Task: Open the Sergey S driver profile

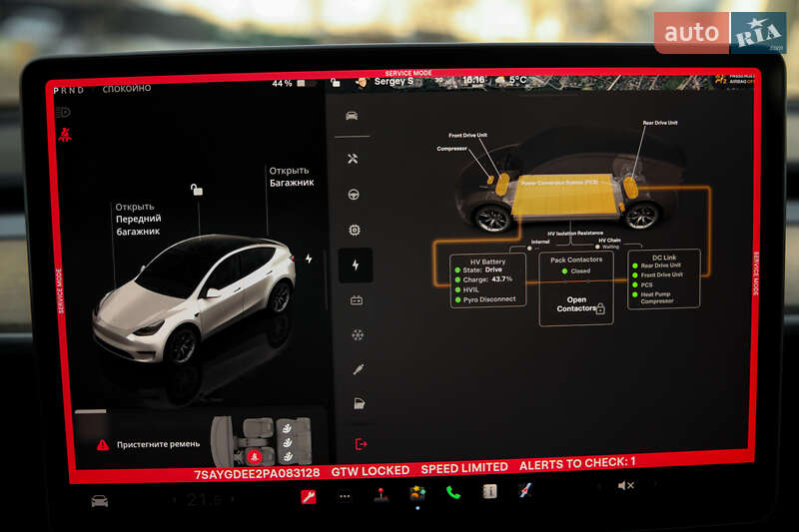Action: click(x=394, y=82)
